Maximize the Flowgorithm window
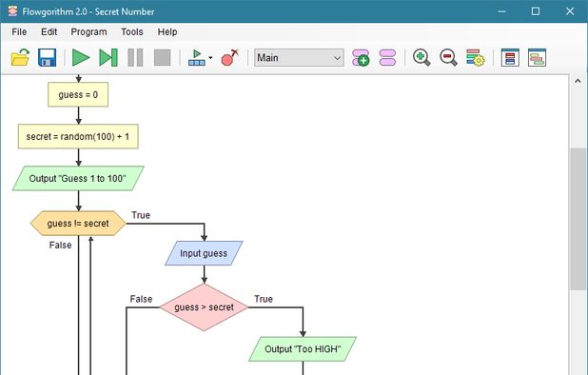The height and width of the screenshot is (375, 588). [536, 11]
